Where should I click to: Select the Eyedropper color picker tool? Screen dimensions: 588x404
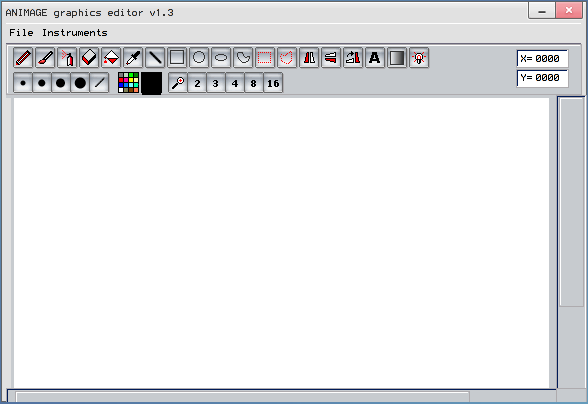tap(133, 58)
